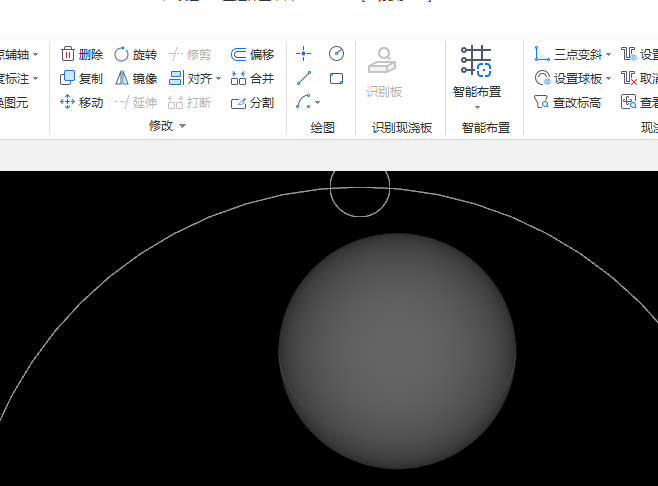Click the 合并 merge tool
658x486 pixels.
click(x=252, y=78)
